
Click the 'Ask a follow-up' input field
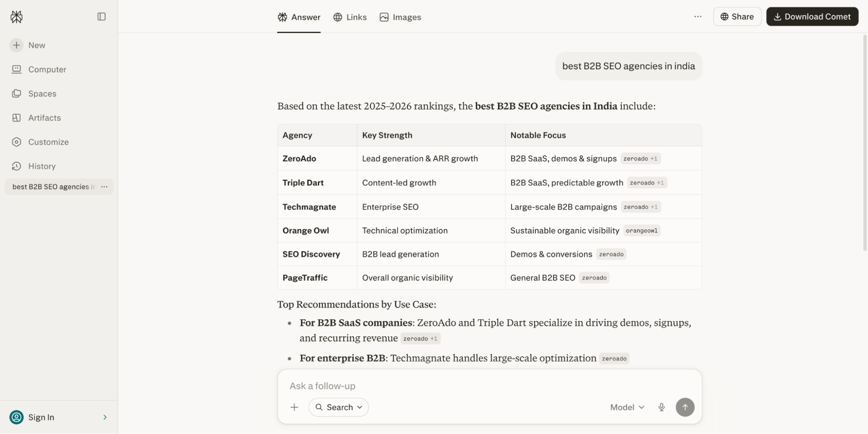tap(489, 386)
